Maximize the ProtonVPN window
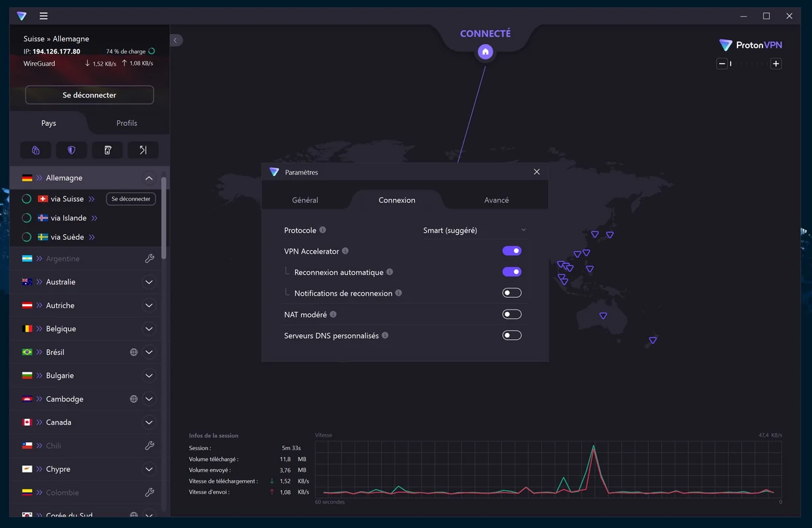The image size is (812, 528). (x=766, y=16)
